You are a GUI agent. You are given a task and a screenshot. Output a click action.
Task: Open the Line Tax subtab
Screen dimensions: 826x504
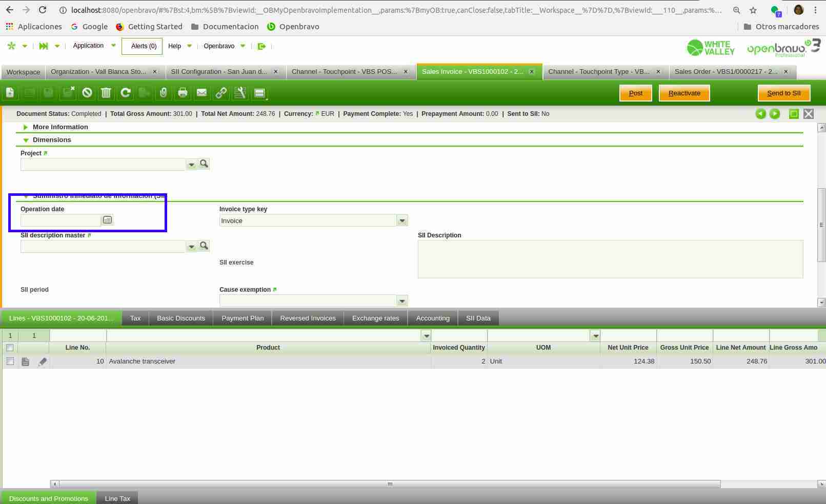tap(117, 498)
